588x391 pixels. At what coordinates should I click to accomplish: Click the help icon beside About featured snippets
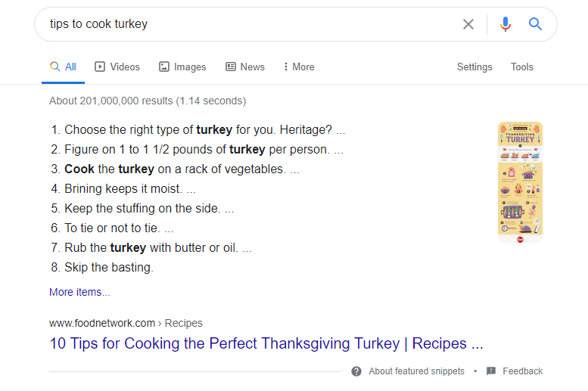[356, 371]
